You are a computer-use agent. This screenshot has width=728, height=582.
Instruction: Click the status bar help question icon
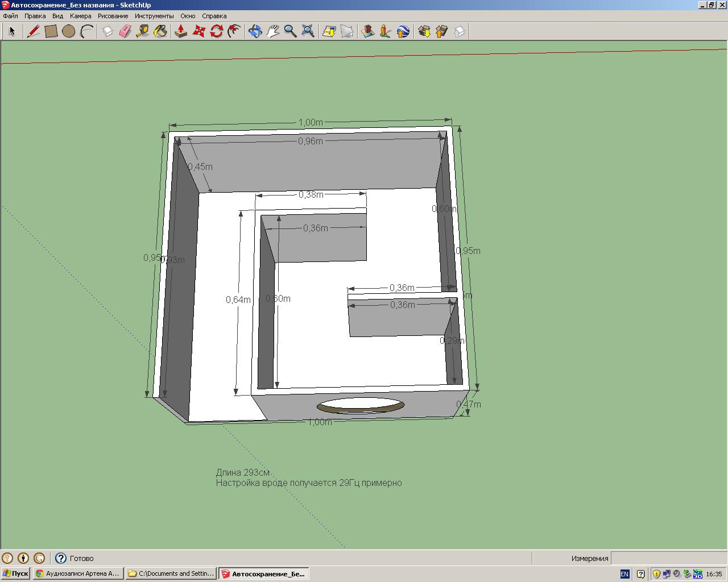tap(61, 558)
